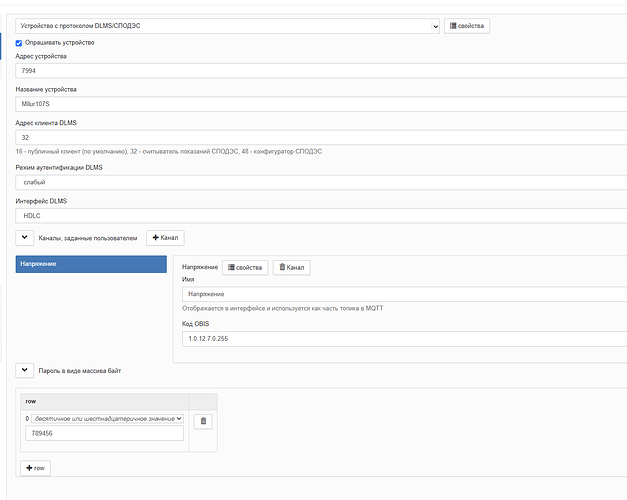
Task: Add a password row with + row
Action: 36,468
